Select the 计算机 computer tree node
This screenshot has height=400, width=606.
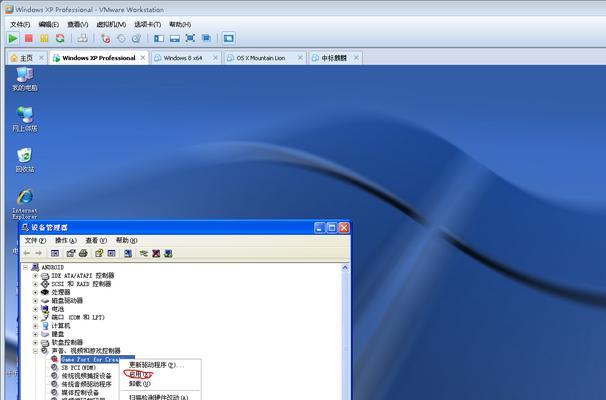61,326
